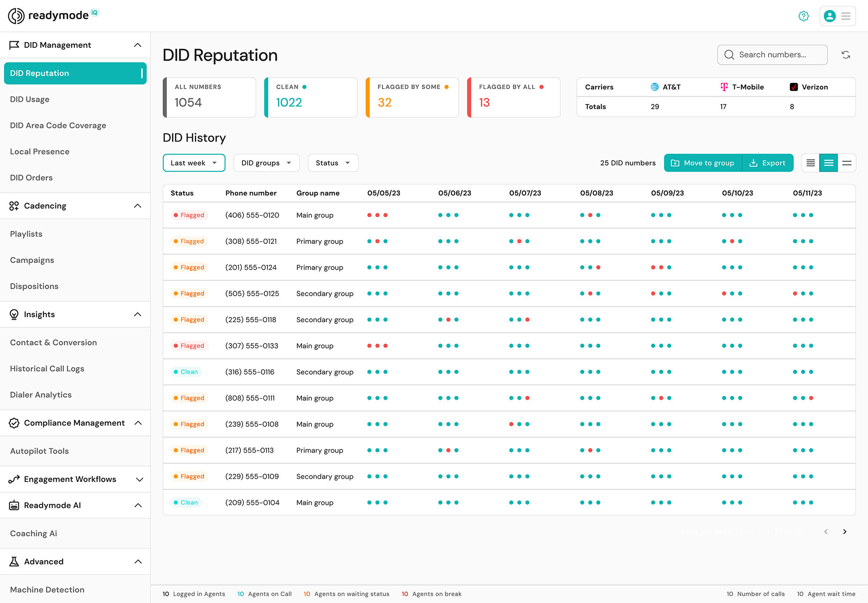The height and width of the screenshot is (603, 868).
Task: Click the refresh icon beside search
Action: point(845,55)
